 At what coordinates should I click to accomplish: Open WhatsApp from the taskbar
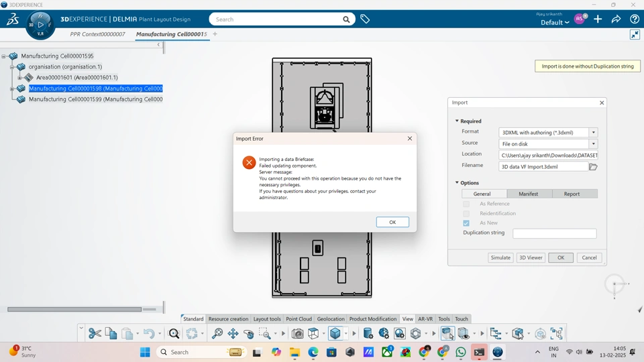(460, 352)
